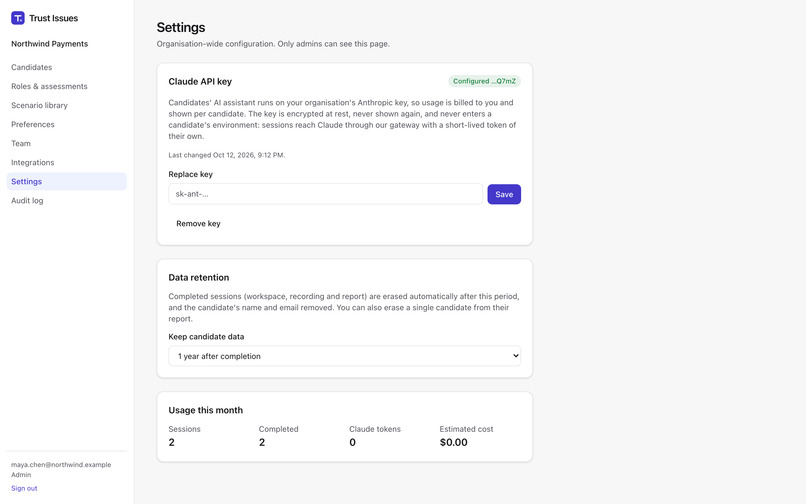Open the Scenario library
806x504 pixels.
tap(39, 105)
